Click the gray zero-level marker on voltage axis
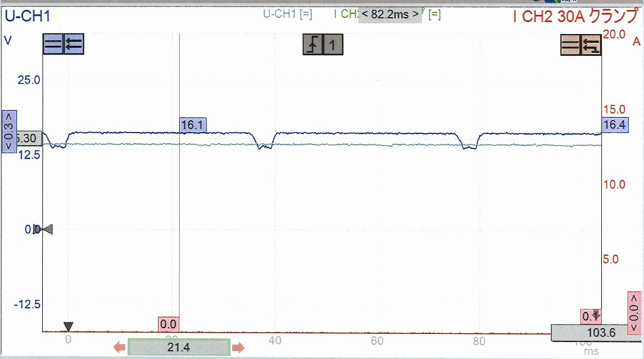The image size is (644, 359). click(x=45, y=229)
